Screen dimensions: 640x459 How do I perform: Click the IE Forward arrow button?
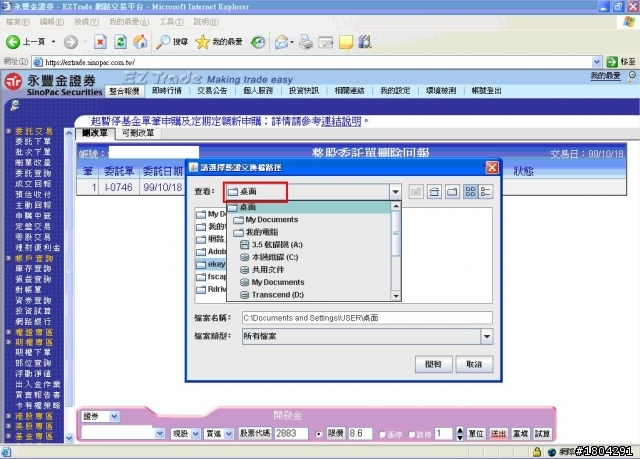(x=71, y=42)
